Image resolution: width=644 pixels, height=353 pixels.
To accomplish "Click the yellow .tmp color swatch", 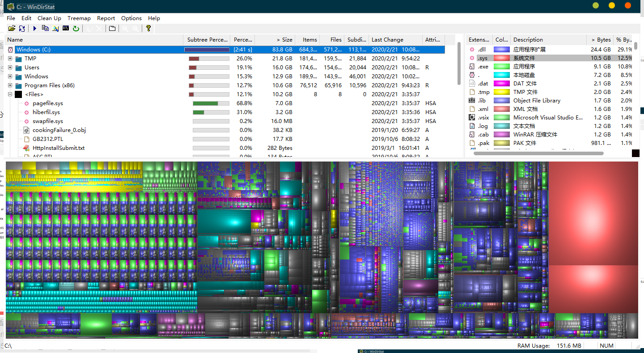I will [x=501, y=92].
